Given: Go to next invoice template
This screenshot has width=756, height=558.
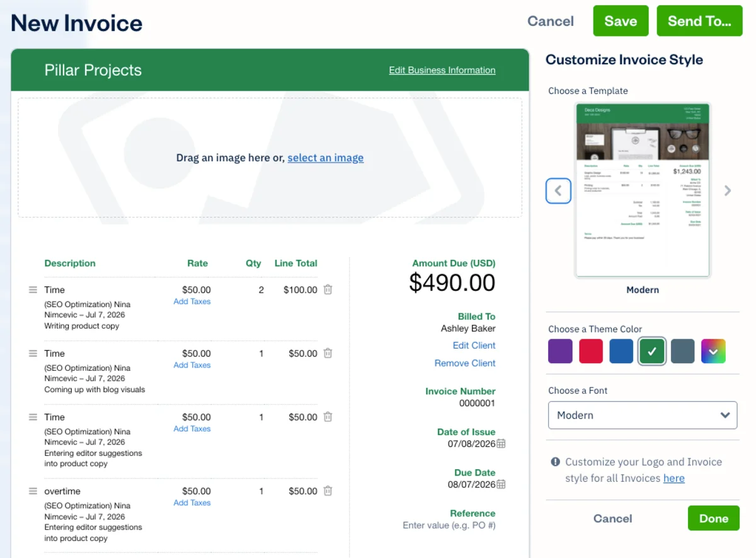Looking at the screenshot, I should click(728, 190).
